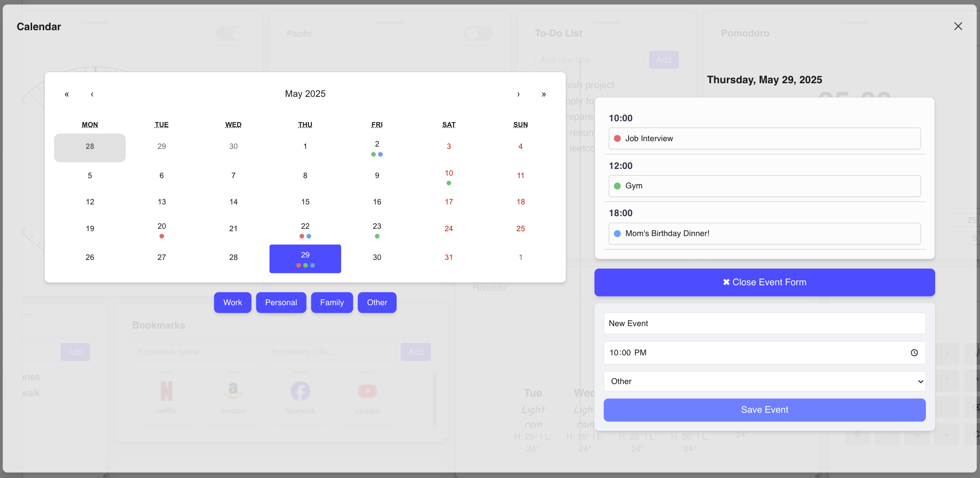Click the green dot beside Gym
The width and height of the screenshot is (980, 478).
click(x=617, y=186)
